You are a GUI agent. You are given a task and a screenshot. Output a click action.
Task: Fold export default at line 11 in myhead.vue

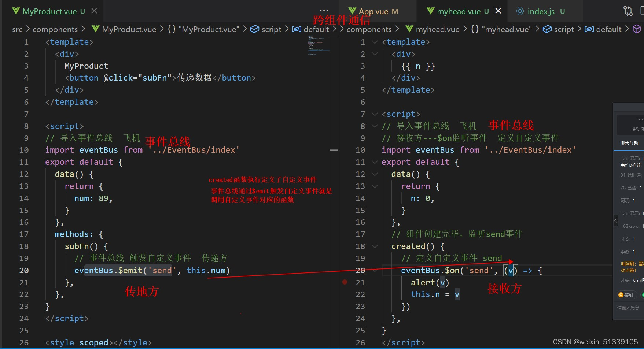375,162
